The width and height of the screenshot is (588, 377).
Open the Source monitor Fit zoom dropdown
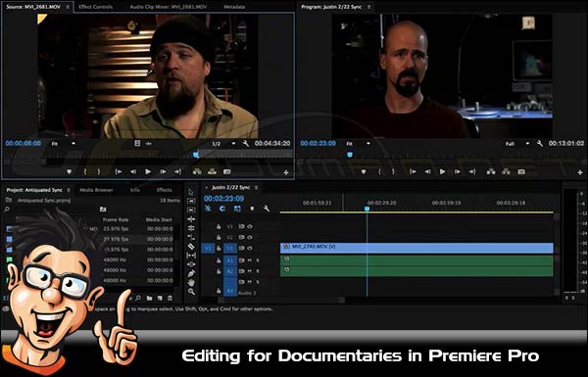(64, 144)
